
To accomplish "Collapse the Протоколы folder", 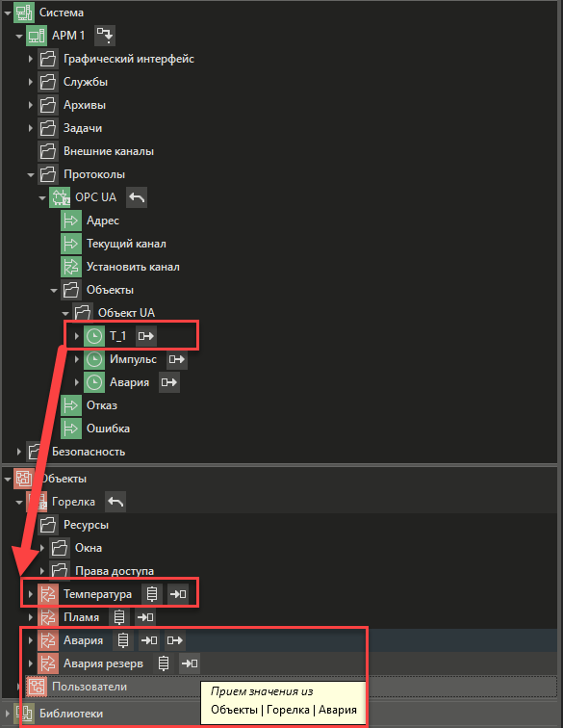I will tap(31, 174).
